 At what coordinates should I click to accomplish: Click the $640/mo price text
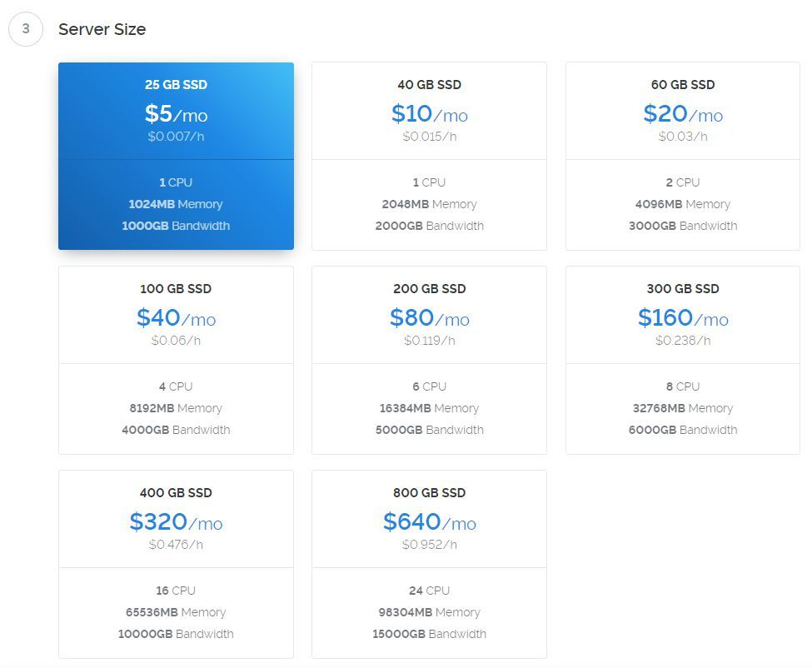429,523
